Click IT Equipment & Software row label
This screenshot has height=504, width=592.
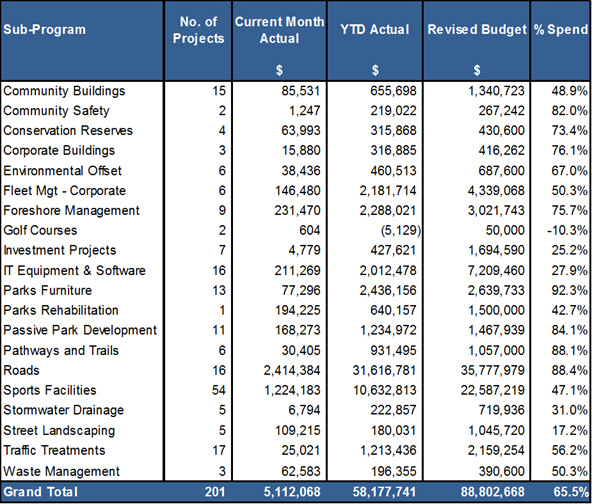(x=74, y=271)
